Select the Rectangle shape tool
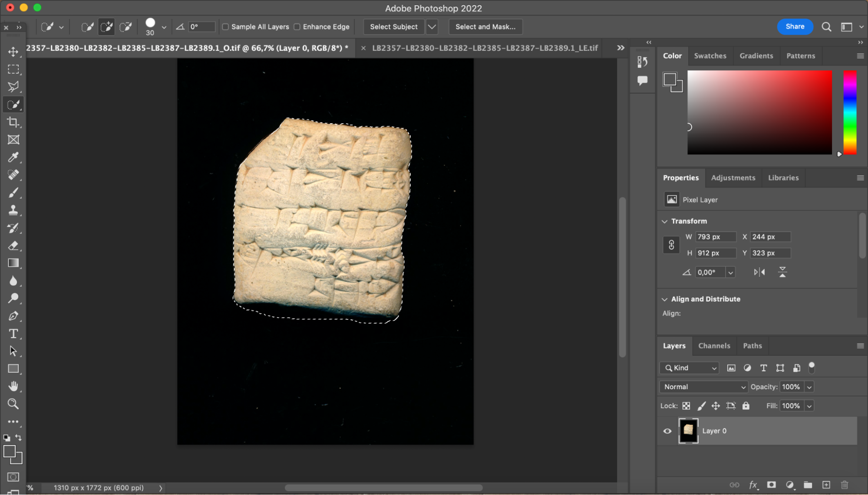The image size is (868, 495). click(13, 369)
